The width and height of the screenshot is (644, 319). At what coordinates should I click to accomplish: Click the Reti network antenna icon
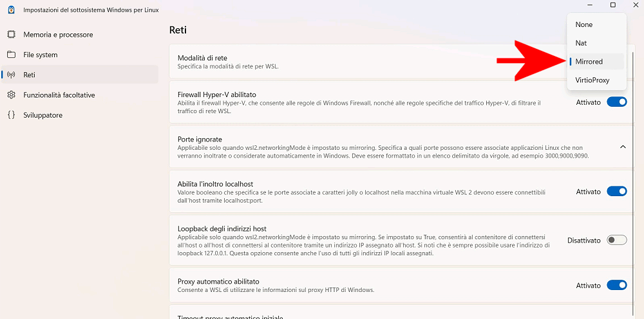[x=12, y=75]
